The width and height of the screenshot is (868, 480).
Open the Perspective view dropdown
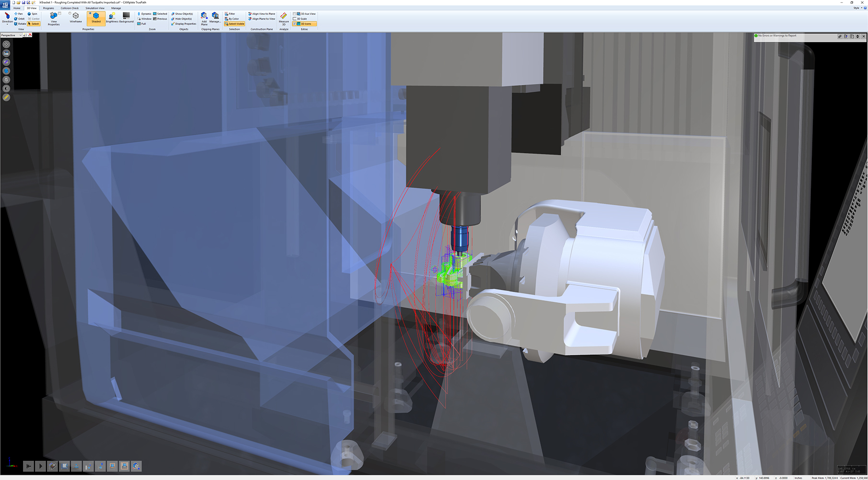(x=11, y=35)
